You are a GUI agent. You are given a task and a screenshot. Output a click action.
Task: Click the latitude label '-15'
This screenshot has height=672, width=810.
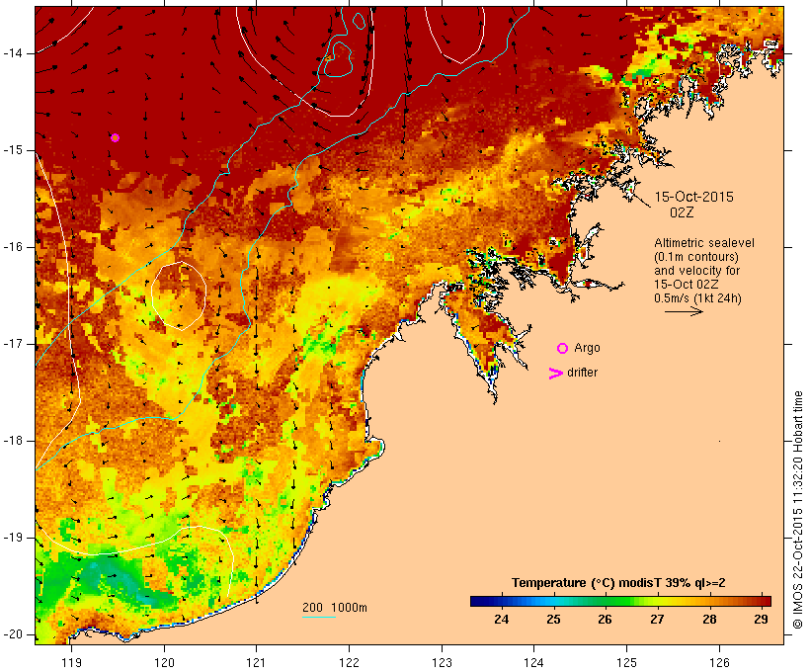(x=13, y=150)
